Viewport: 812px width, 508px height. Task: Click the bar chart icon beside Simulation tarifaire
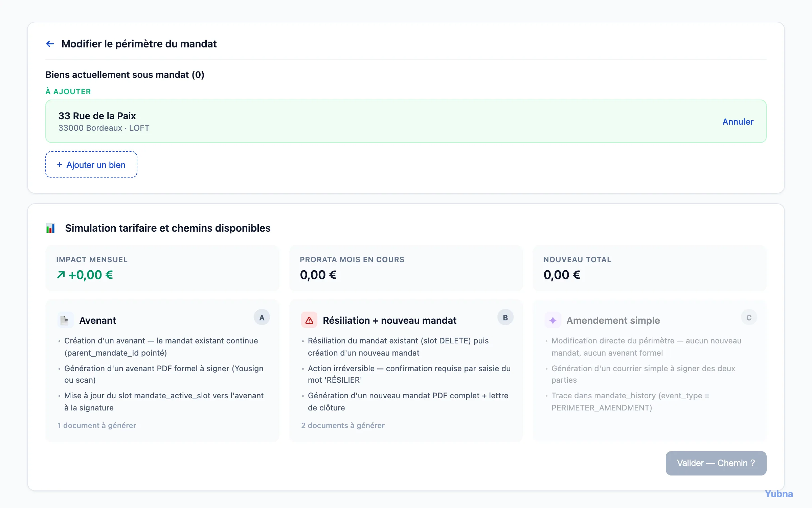point(50,228)
